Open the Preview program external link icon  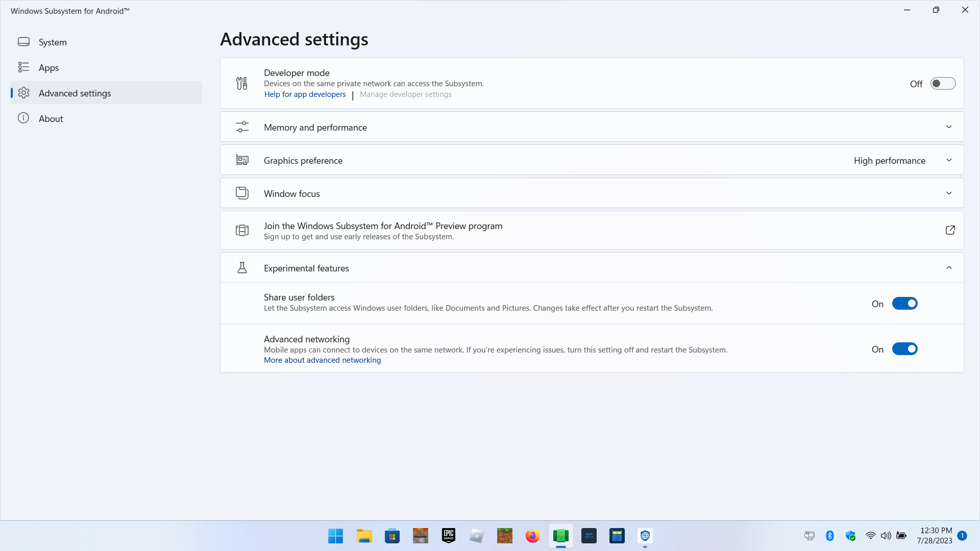click(x=950, y=230)
